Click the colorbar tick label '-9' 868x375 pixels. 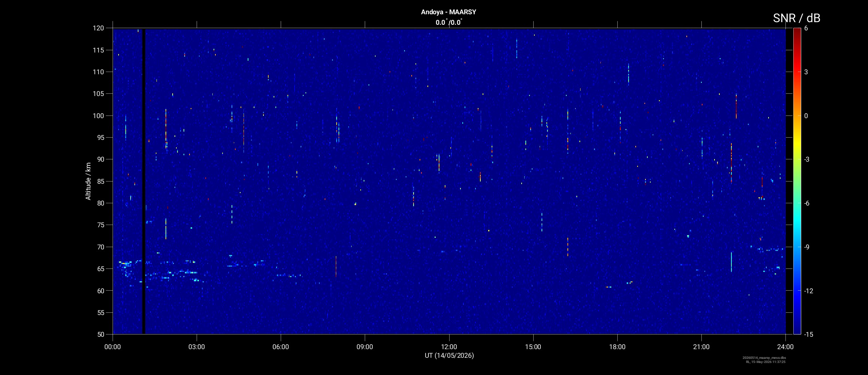pos(807,247)
